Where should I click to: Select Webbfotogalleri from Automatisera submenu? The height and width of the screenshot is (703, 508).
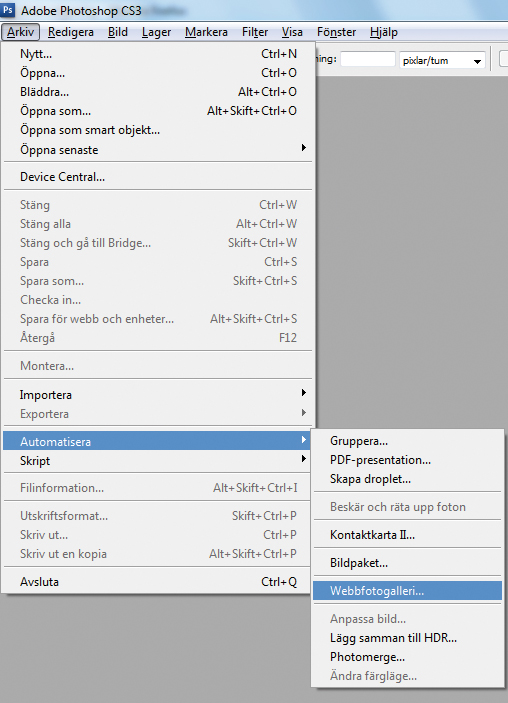coord(408,590)
